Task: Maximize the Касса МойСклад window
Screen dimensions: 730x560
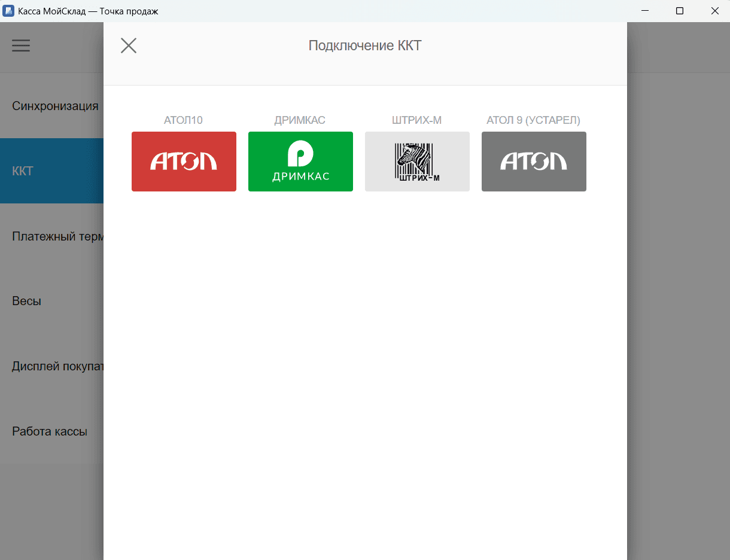Action: click(680, 11)
